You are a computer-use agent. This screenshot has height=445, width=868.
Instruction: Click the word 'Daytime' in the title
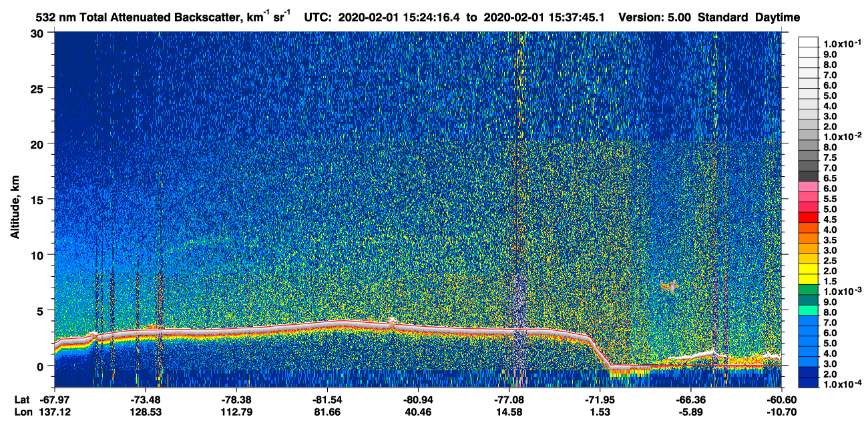pos(777,17)
